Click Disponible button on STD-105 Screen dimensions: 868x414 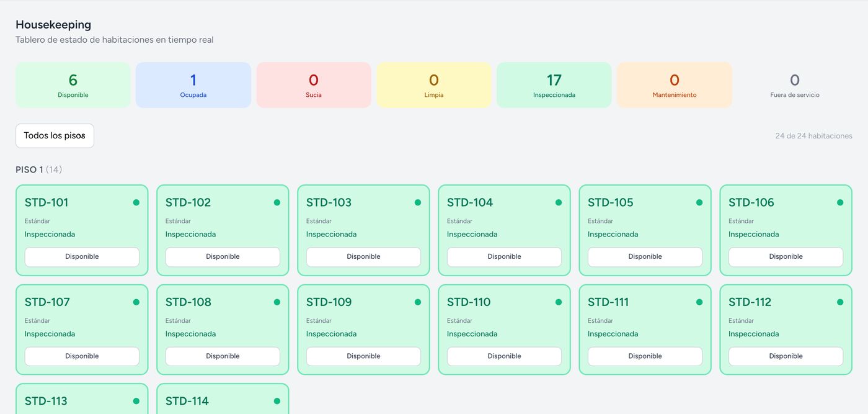pyautogui.click(x=645, y=257)
